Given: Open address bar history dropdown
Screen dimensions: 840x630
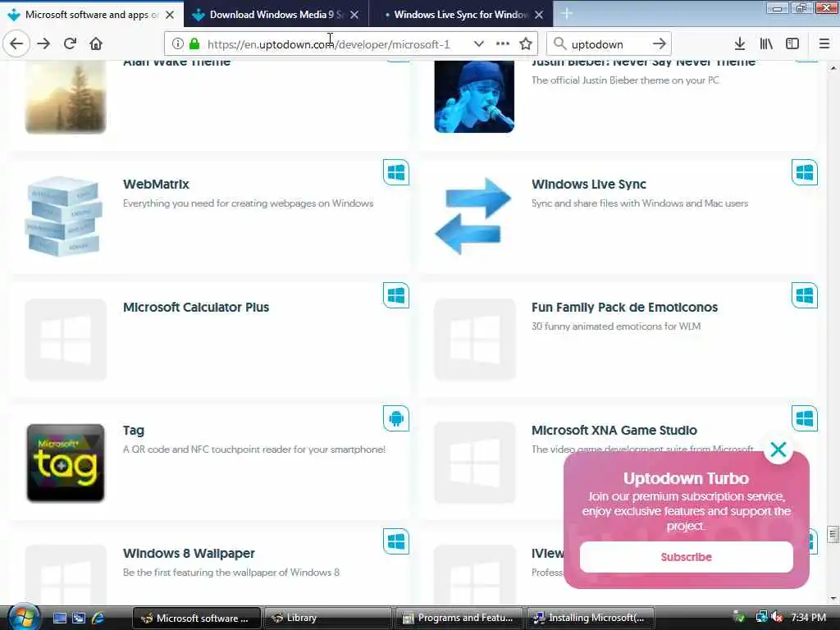Looking at the screenshot, I should 478,44.
